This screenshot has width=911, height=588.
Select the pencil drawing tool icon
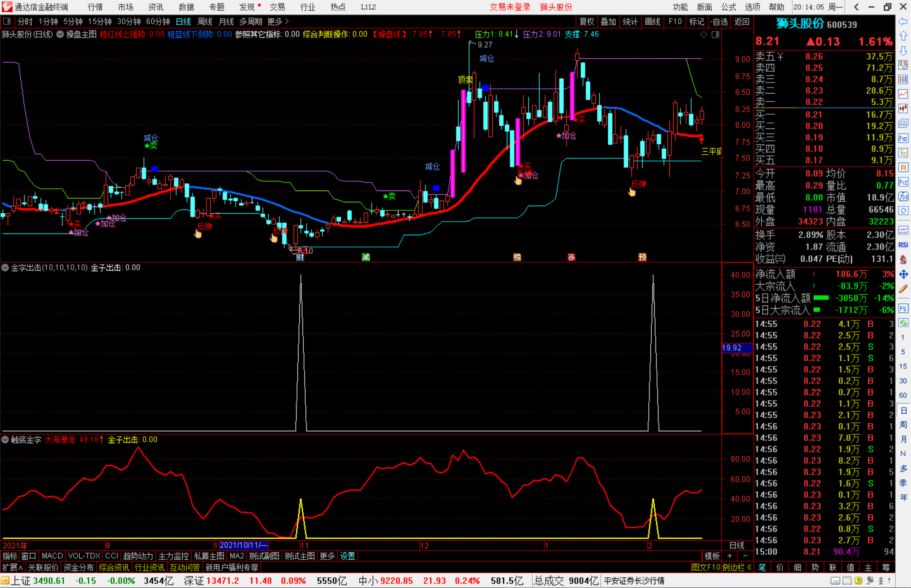click(x=903, y=289)
